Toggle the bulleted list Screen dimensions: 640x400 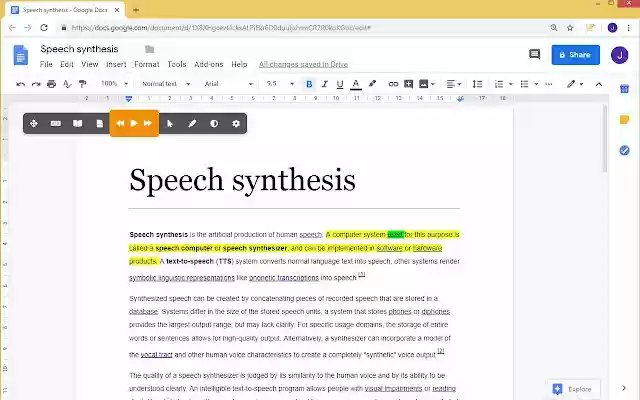click(524, 84)
